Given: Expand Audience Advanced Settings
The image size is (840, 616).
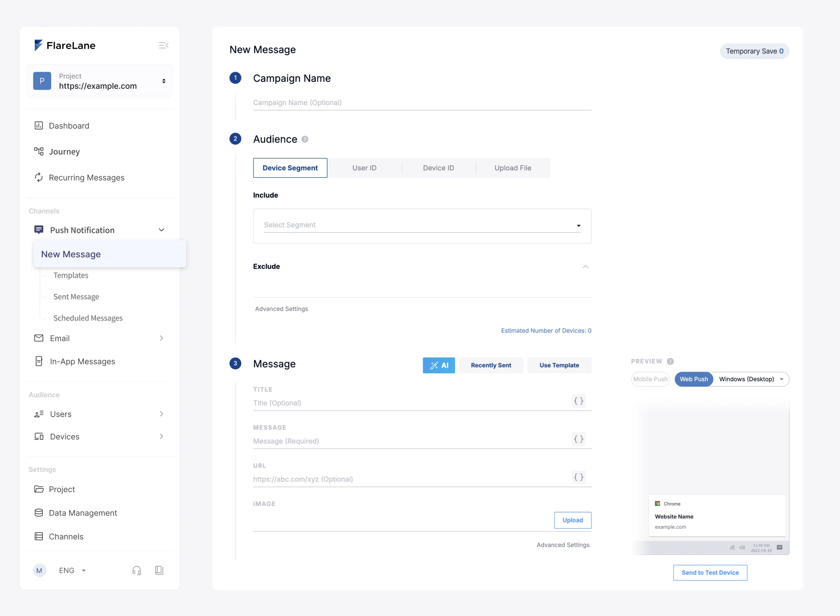Looking at the screenshot, I should click(x=282, y=309).
